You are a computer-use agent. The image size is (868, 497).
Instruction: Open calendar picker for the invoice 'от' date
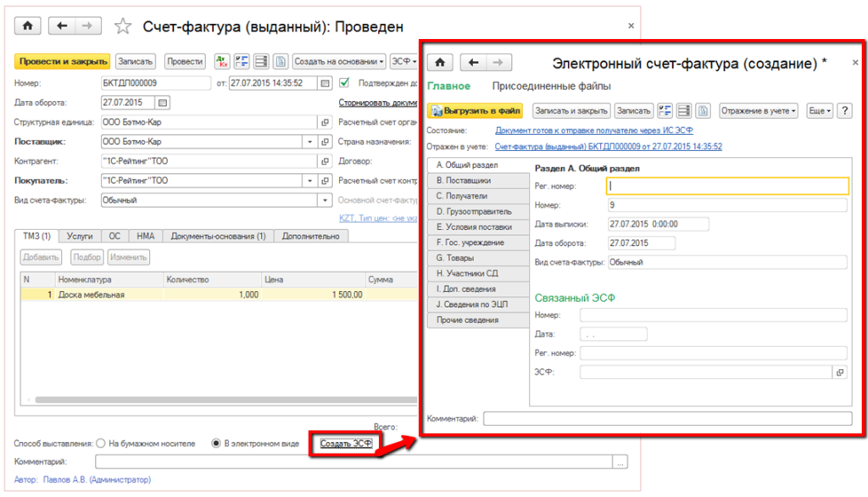(x=325, y=83)
